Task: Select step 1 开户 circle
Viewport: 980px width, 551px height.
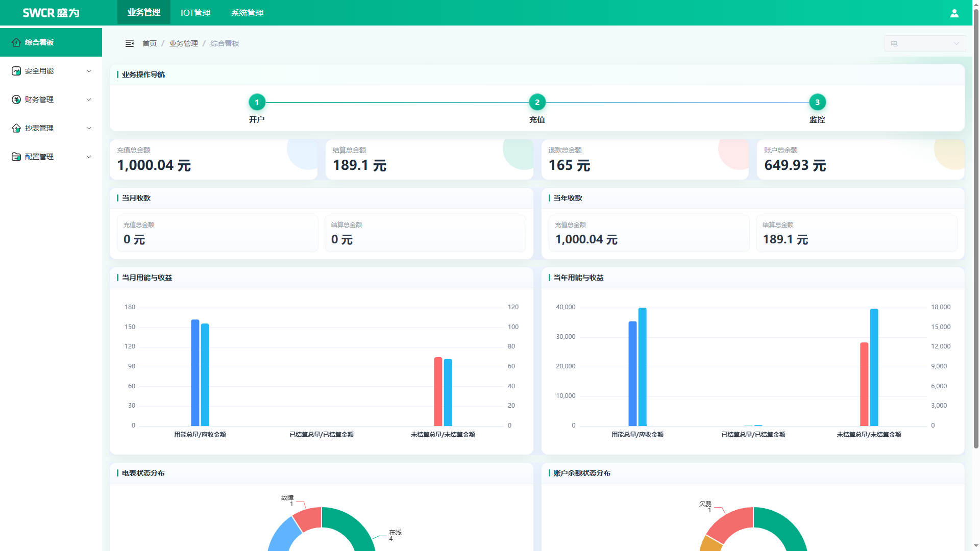Action: click(257, 102)
